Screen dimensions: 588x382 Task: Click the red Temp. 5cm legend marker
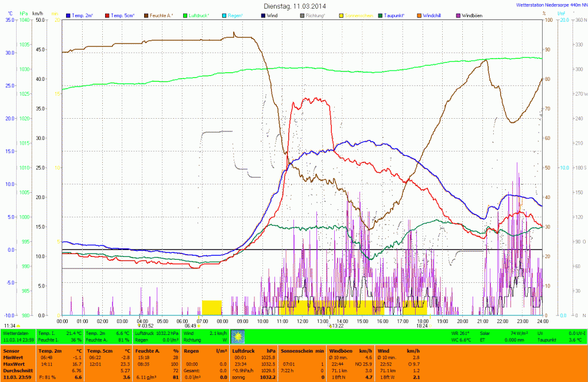coord(107,15)
